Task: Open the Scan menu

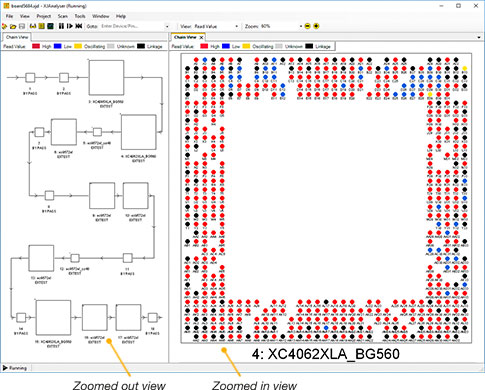Action: pos(63,16)
